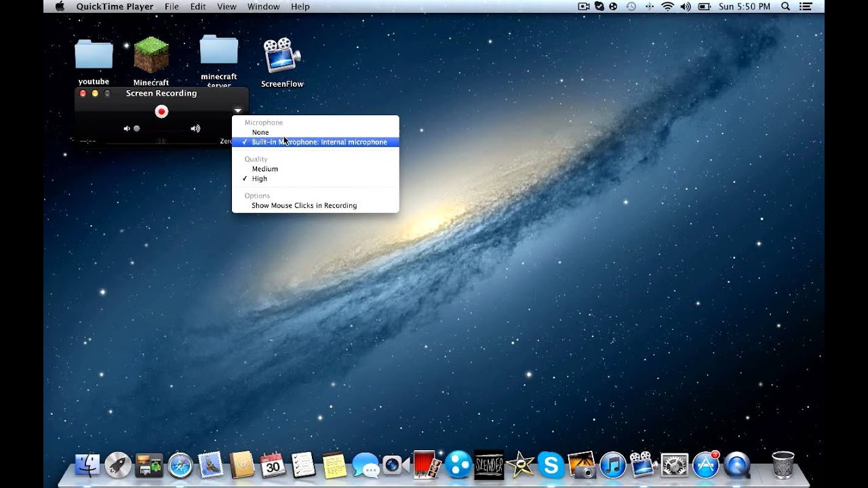Viewport: 868px width, 488px height.
Task: Open Notes yellow pad in the Dock
Action: (334, 465)
